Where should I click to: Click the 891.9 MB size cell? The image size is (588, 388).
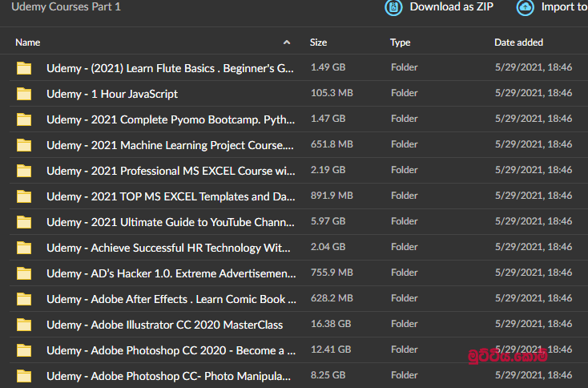(332, 196)
